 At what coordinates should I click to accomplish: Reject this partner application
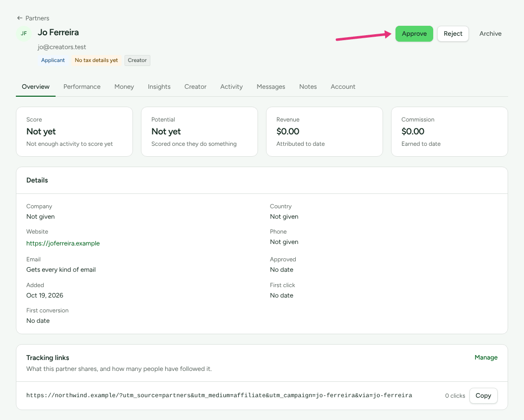point(453,34)
